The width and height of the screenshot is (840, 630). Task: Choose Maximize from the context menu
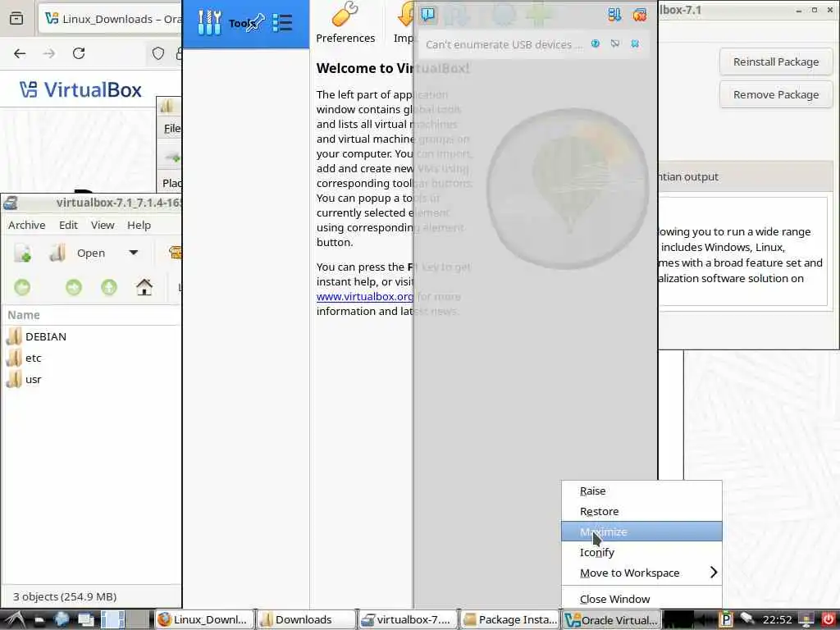point(641,532)
